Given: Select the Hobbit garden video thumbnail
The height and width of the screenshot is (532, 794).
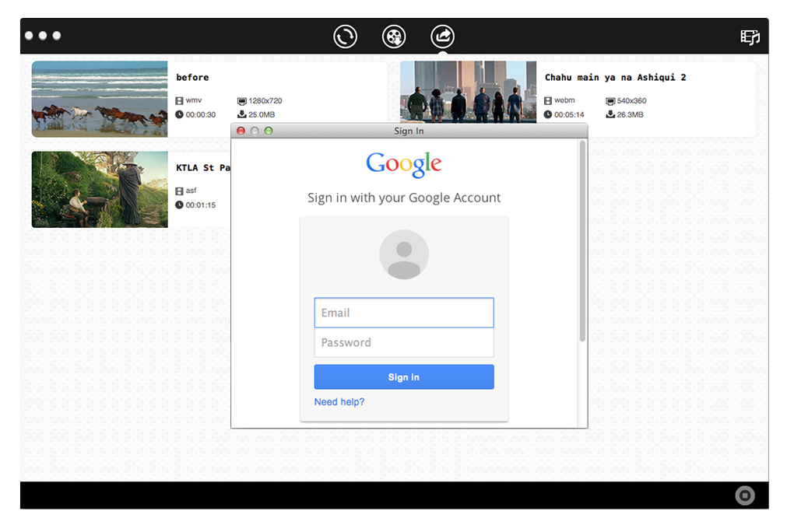Looking at the screenshot, I should point(100,189).
